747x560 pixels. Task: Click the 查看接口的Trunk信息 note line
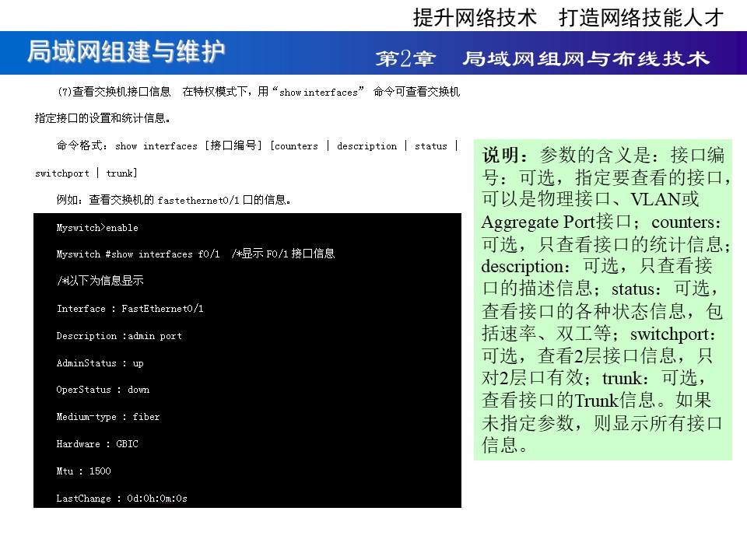pos(597,400)
